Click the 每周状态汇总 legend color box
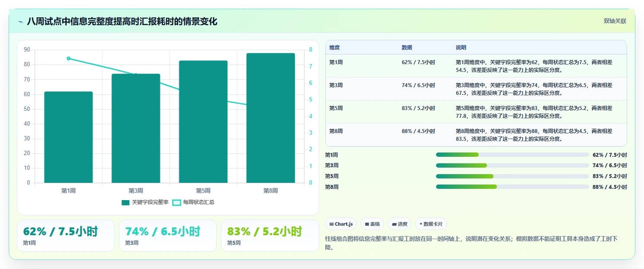The width and height of the screenshot is (644, 269). [176, 203]
